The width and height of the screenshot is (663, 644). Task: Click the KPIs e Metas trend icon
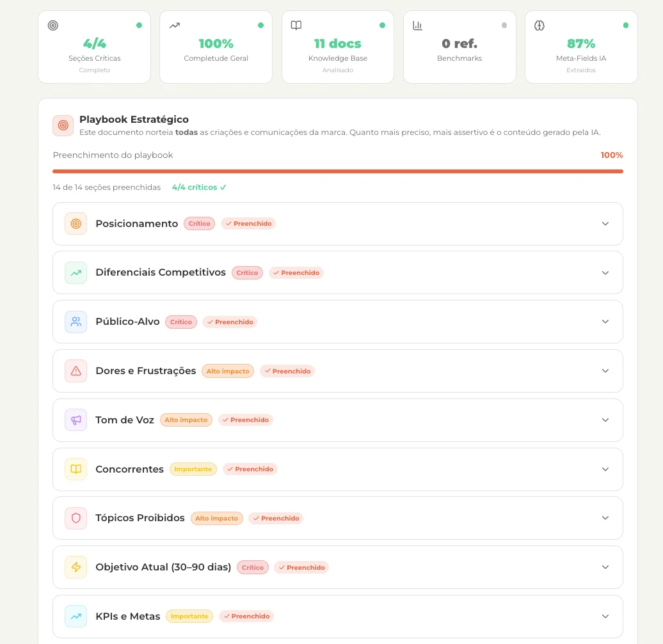click(x=76, y=616)
